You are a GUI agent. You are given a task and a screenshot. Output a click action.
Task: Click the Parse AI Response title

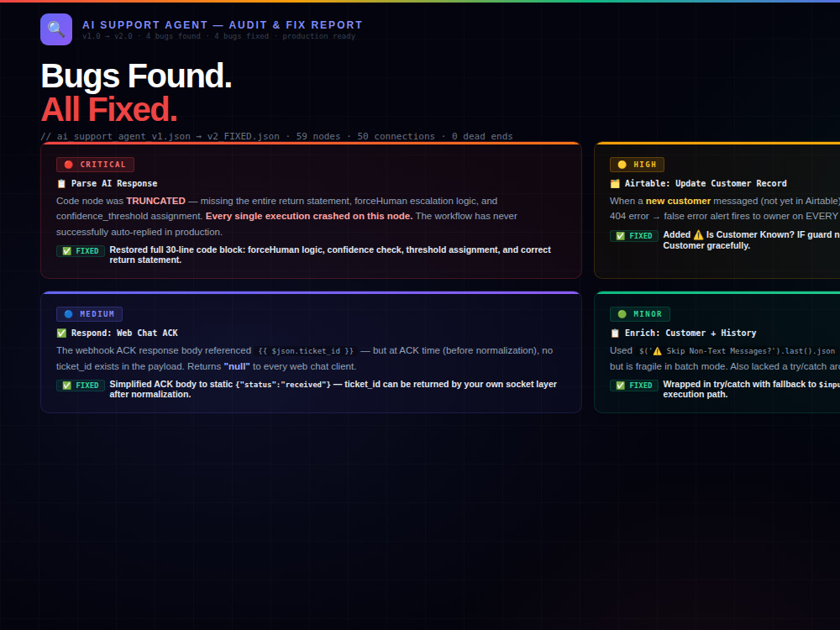point(114,184)
